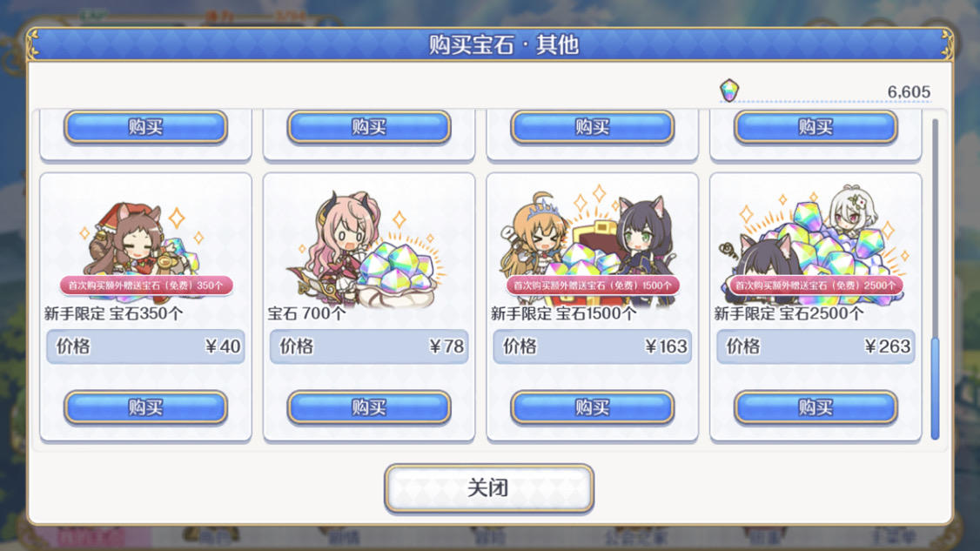
Task: Buy the 宝石1500个 newcomer pack
Action: tap(592, 407)
